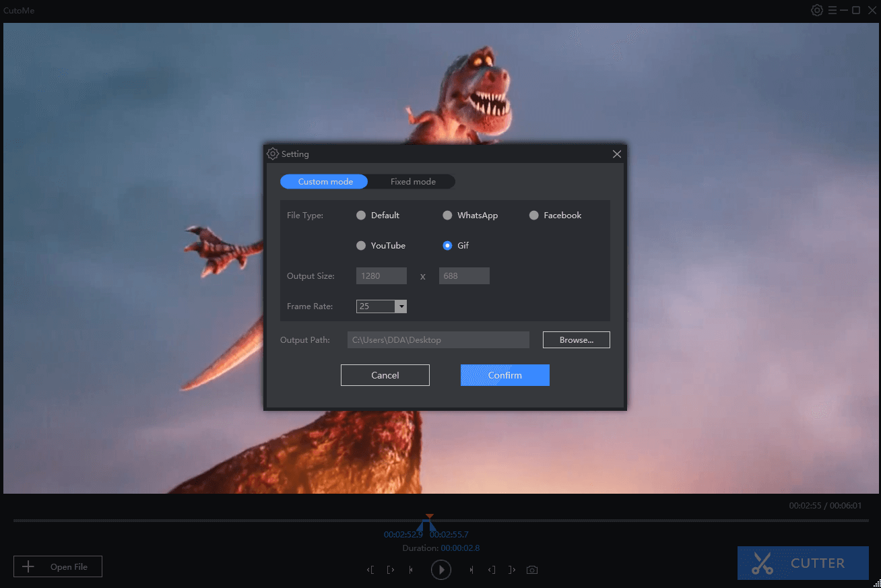881x588 pixels.
Task: Click the timeline progress bar
Action: pos(440,521)
